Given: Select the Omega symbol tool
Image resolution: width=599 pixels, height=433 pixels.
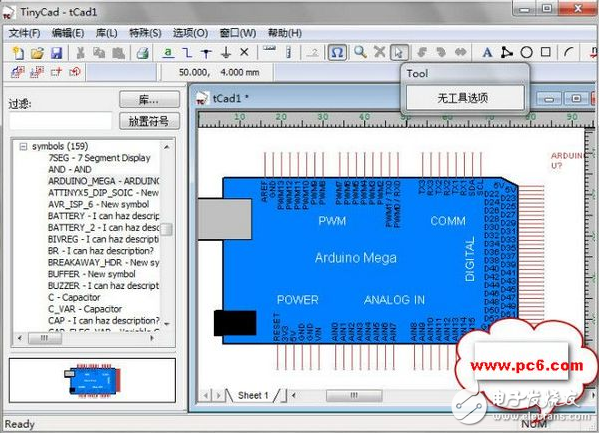Looking at the screenshot, I should (x=337, y=52).
